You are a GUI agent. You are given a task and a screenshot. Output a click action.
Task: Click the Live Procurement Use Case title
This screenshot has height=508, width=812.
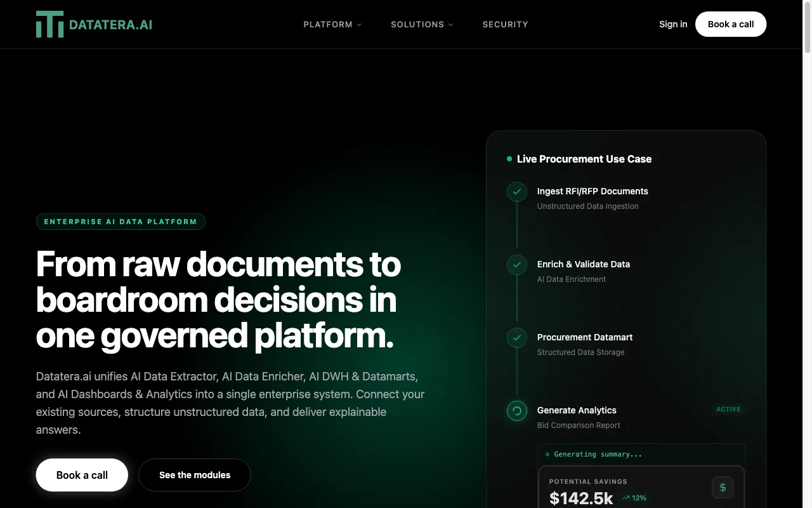click(x=584, y=159)
